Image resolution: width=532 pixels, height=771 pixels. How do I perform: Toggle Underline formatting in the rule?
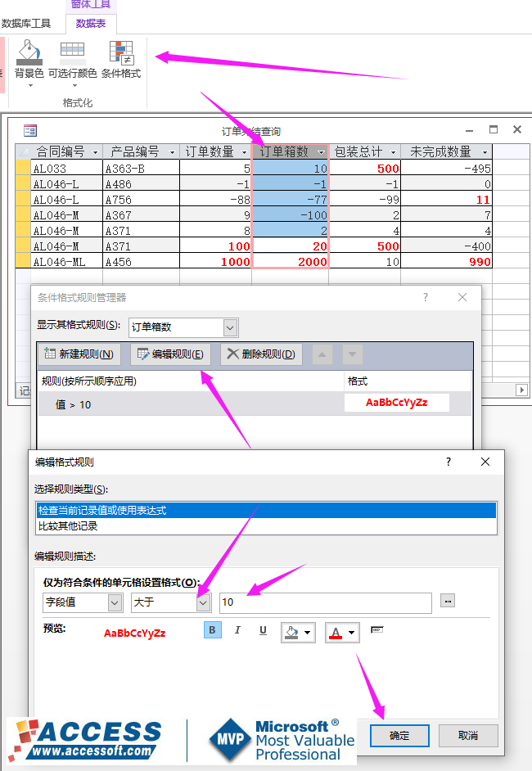pyautogui.click(x=263, y=630)
